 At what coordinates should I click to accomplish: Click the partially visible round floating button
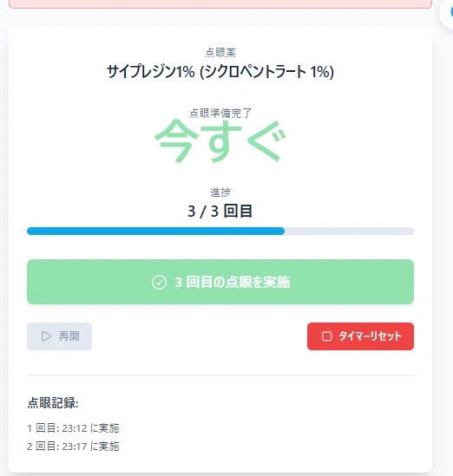(447, 13)
